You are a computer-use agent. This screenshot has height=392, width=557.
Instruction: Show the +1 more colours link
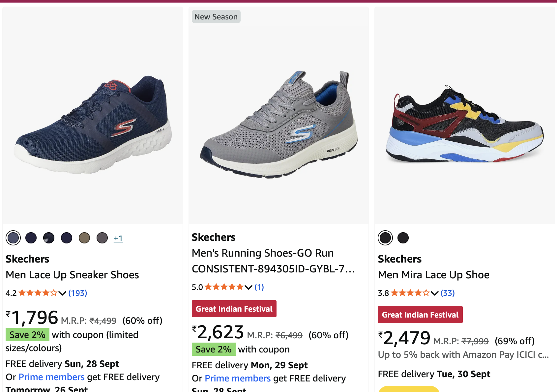point(118,238)
